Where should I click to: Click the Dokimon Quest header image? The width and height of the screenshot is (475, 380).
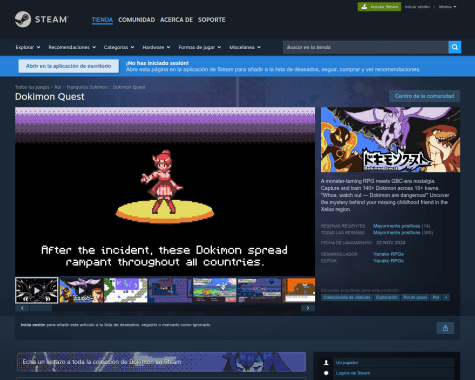(390, 140)
